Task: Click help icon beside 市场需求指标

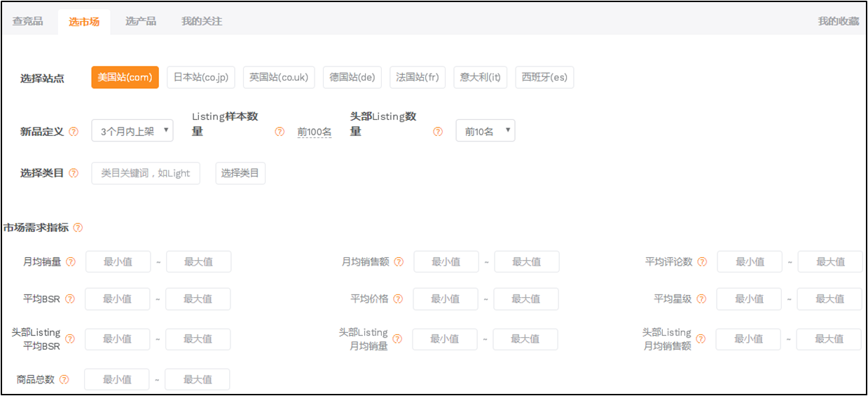Action: coord(78,228)
